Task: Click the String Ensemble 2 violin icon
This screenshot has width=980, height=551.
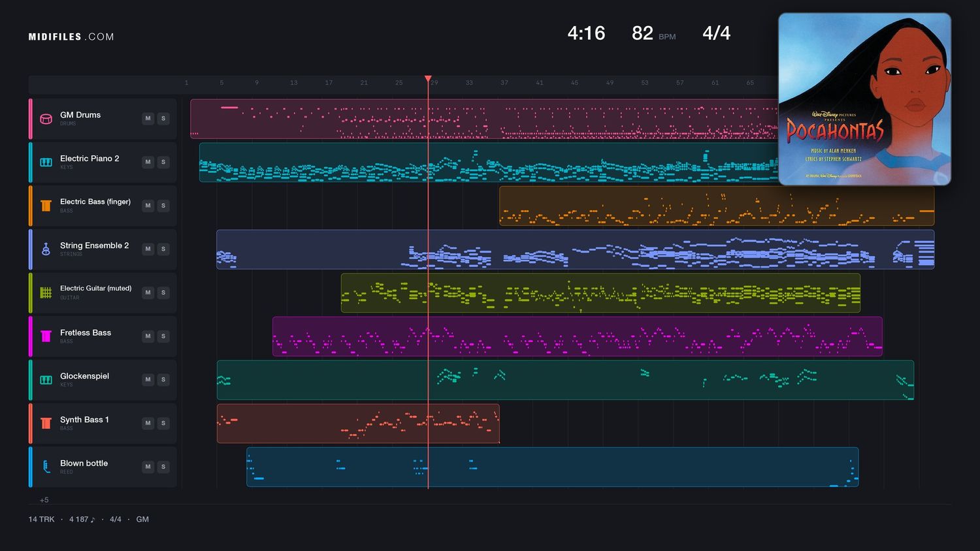Action: point(46,249)
